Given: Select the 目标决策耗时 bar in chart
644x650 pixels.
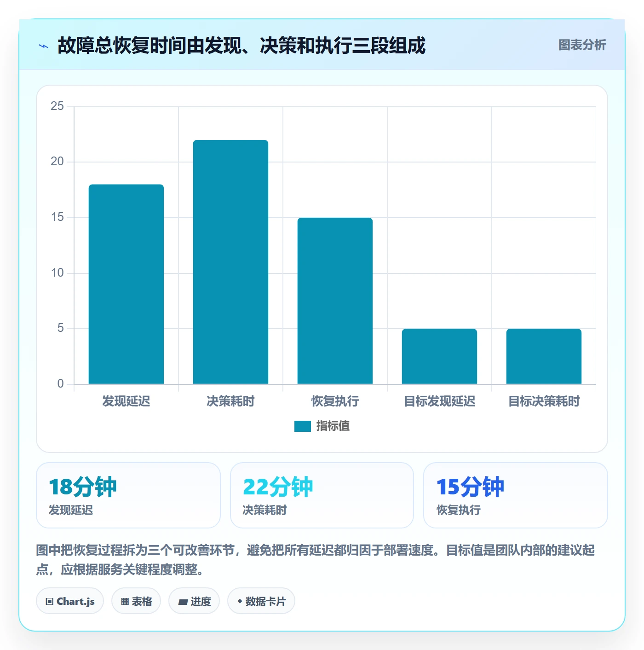Looking at the screenshot, I should (x=544, y=356).
